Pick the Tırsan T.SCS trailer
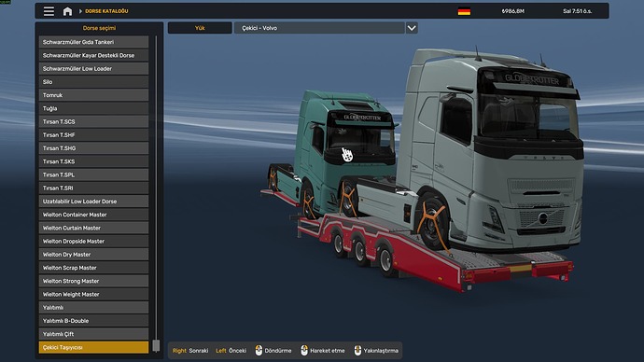644x362 pixels. (x=93, y=121)
